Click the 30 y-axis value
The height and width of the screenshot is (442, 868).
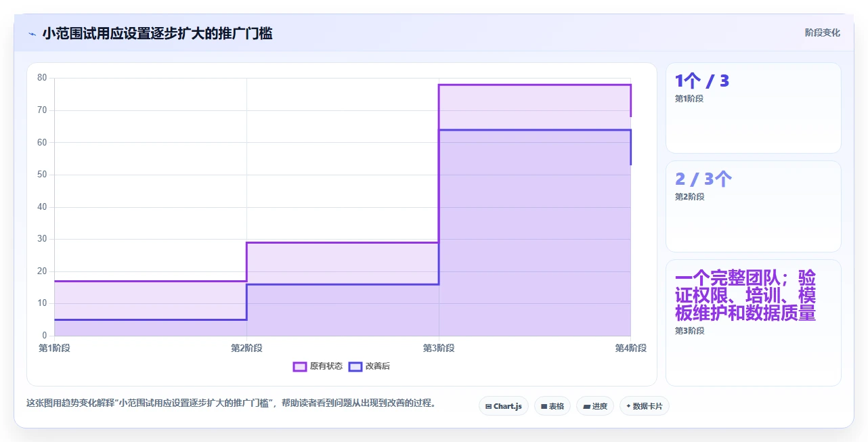42,239
